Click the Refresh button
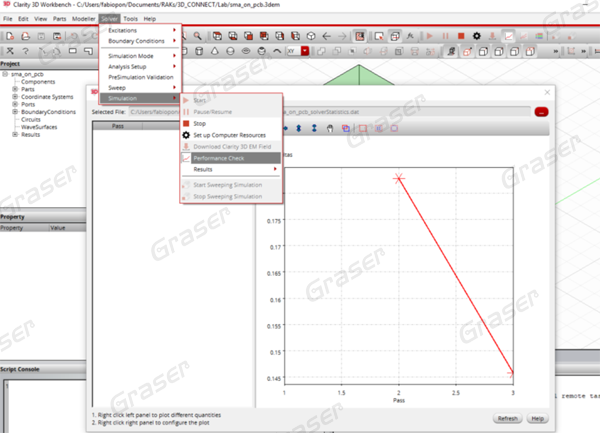Image resolution: width=600 pixels, height=433 pixels. pos(507,418)
